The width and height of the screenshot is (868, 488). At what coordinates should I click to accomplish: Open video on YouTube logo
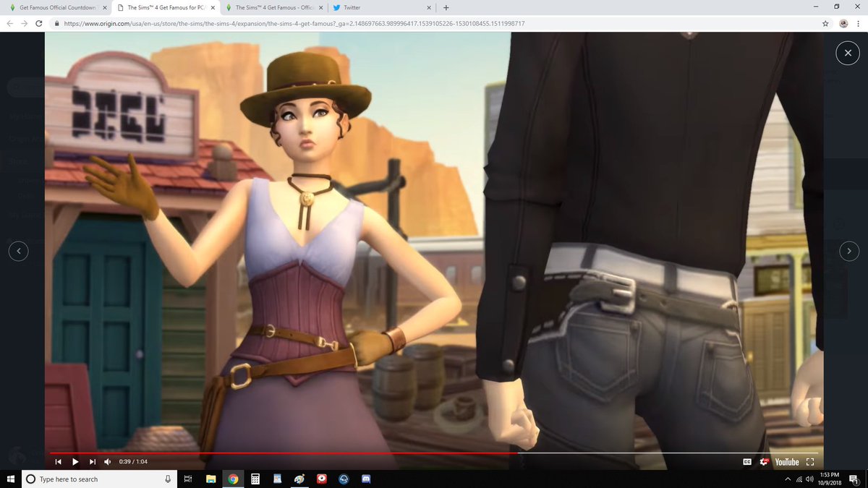[x=787, y=462]
